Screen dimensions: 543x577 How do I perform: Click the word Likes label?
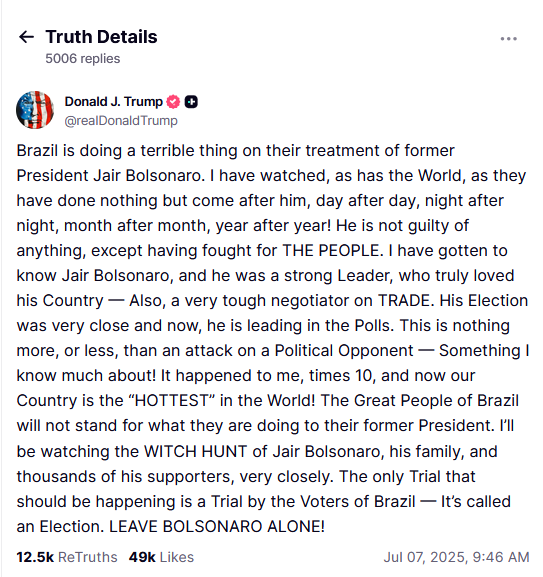point(177,557)
